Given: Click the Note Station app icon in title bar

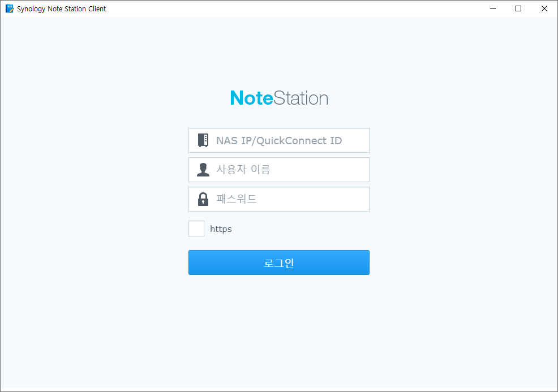Looking at the screenshot, I should point(10,8).
